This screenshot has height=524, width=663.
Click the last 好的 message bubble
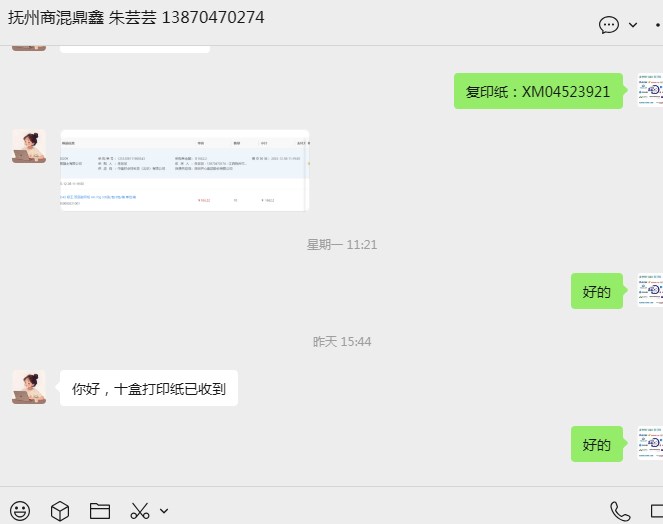pos(597,444)
